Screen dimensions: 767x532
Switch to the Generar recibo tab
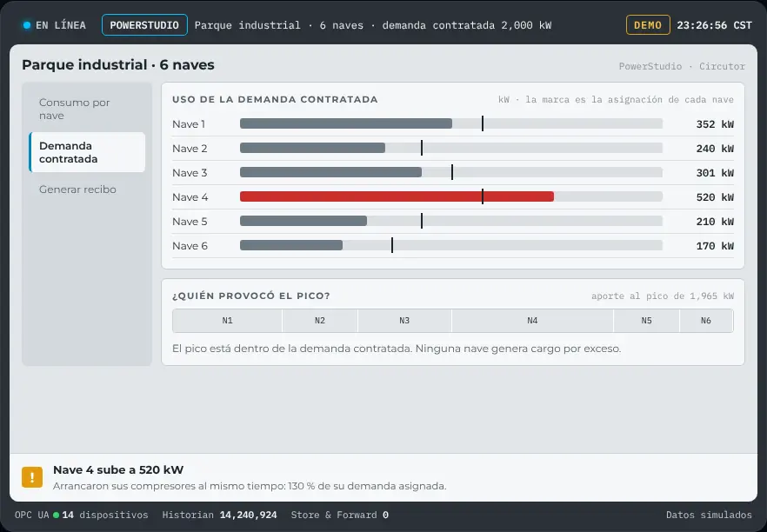pos(87,190)
